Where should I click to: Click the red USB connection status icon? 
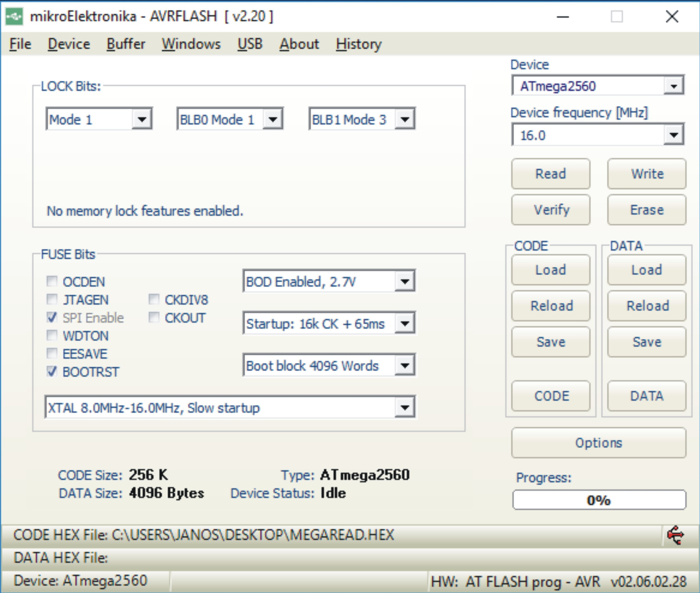pyautogui.click(x=676, y=535)
